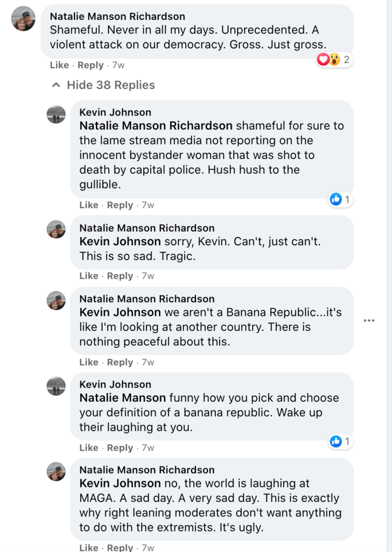
Task: Click Natalie's avatar beside "sorry, Kevin" reply
Action: tap(56, 230)
